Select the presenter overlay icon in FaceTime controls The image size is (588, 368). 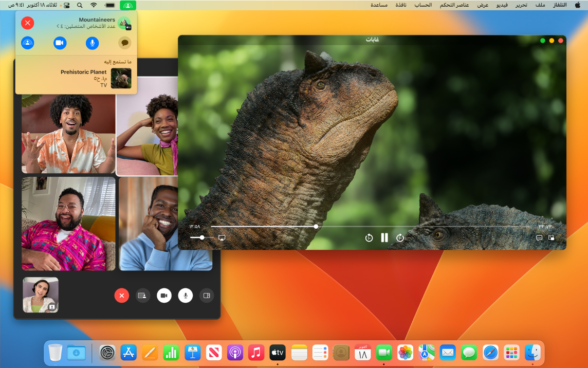pos(142,296)
